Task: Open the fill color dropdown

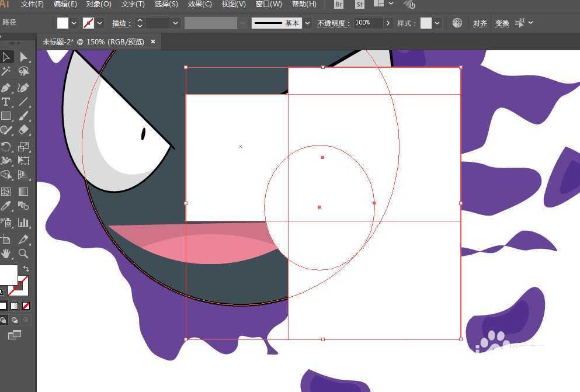Action: pos(74,23)
